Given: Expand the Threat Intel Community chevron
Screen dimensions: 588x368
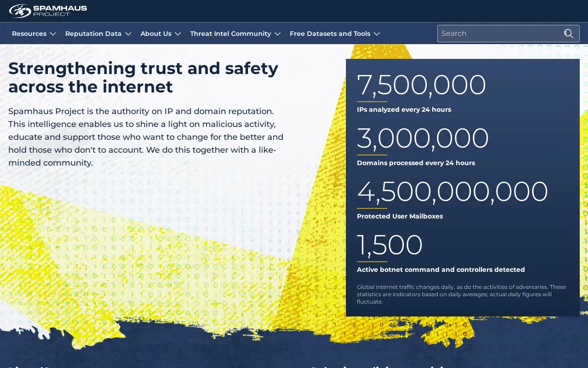Looking at the screenshot, I should [x=277, y=34].
